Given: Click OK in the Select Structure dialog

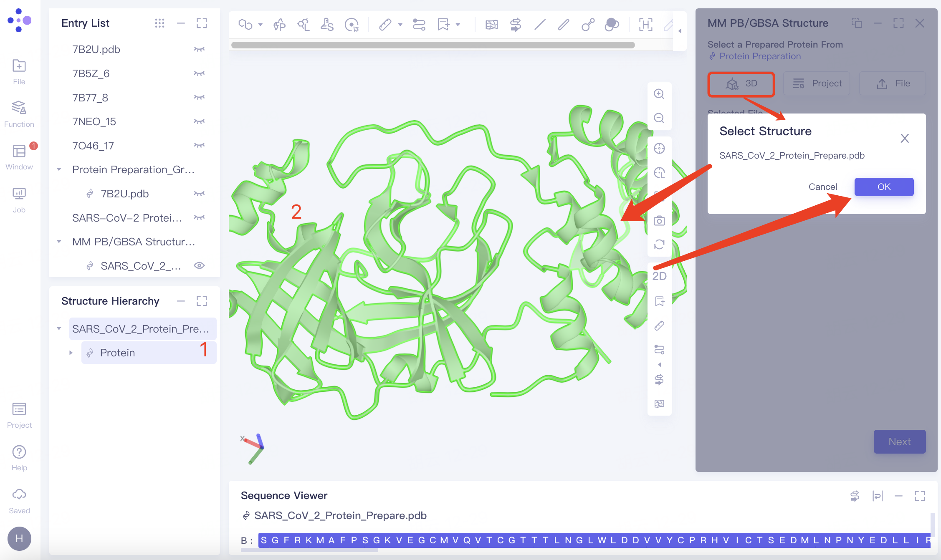Looking at the screenshot, I should click(883, 187).
